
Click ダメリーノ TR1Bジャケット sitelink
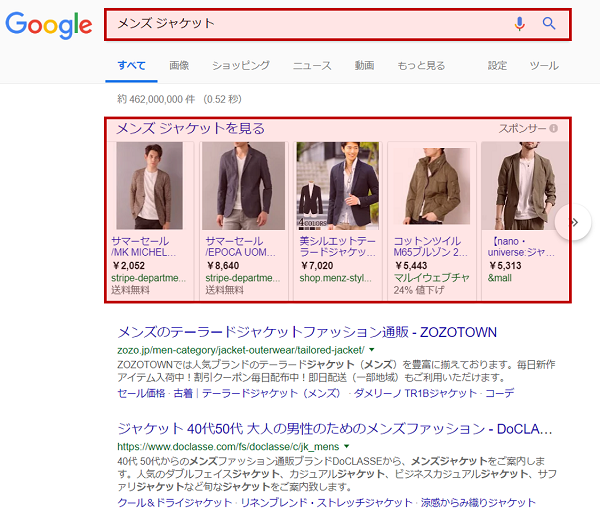(x=415, y=393)
